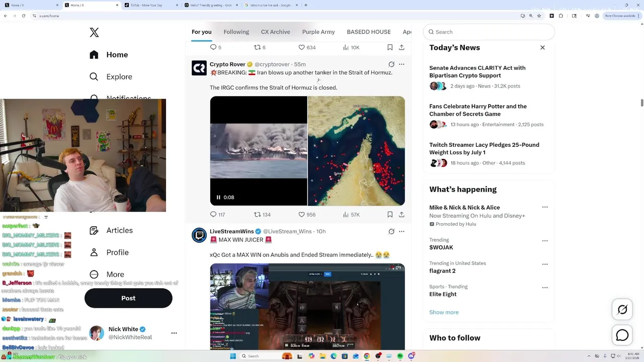Screen dimensions: 644x362
Task: Show more trending topics
Action: (x=444, y=312)
